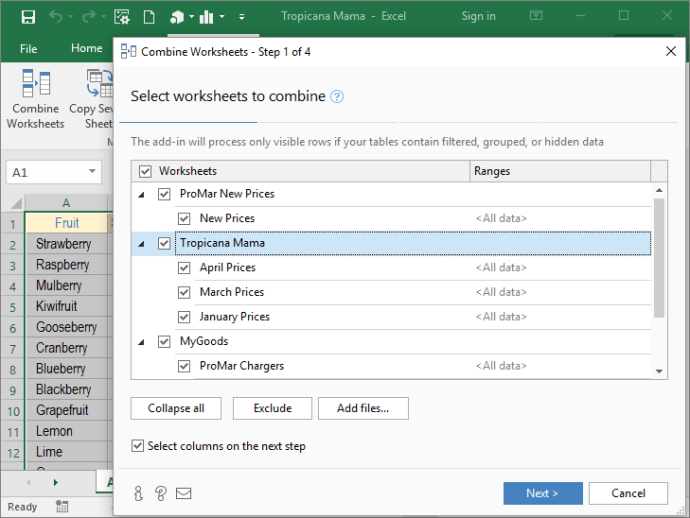Toggle the Worksheets select-all checkbox
Image resolution: width=690 pixels, height=518 pixels.
pos(145,171)
